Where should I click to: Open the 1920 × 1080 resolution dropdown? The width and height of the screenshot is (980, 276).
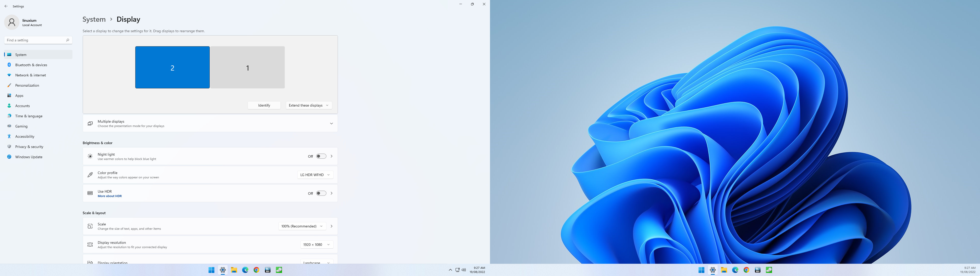click(x=316, y=245)
